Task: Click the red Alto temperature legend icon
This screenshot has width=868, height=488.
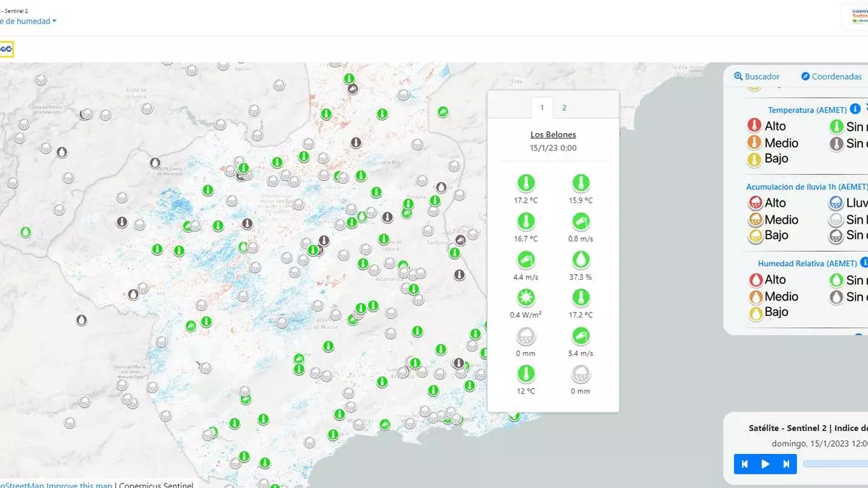Action: pos(754,126)
